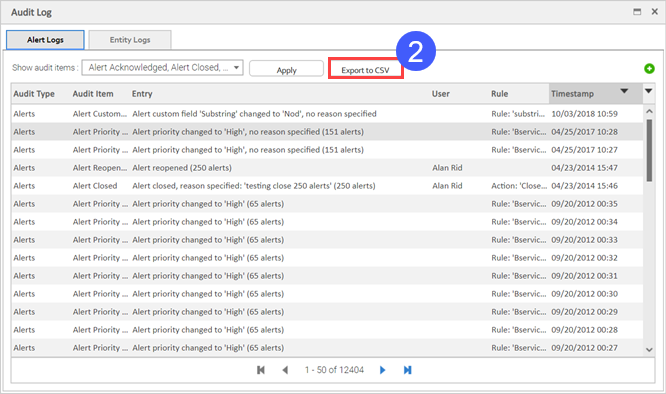This screenshot has height=394, width=666.
Task: Select the row timestamped 09/20/2012 00:32
Action: pyautogui.click(x=327, y=258)
